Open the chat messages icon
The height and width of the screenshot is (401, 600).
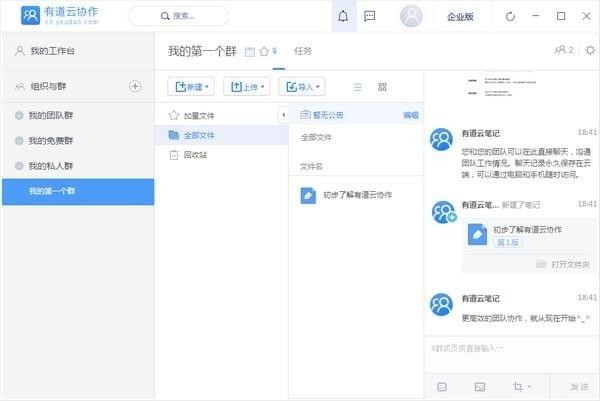(370, 17)
